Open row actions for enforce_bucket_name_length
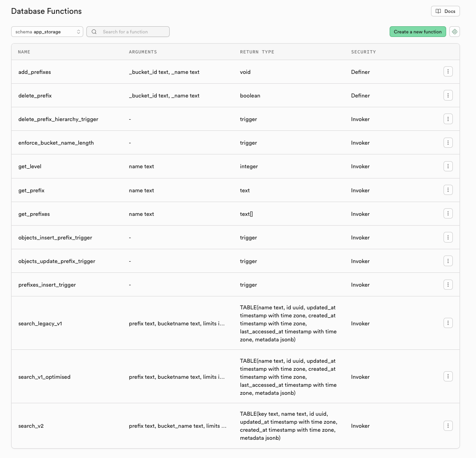Screen dimensions: 476x458 click(448, 142)
